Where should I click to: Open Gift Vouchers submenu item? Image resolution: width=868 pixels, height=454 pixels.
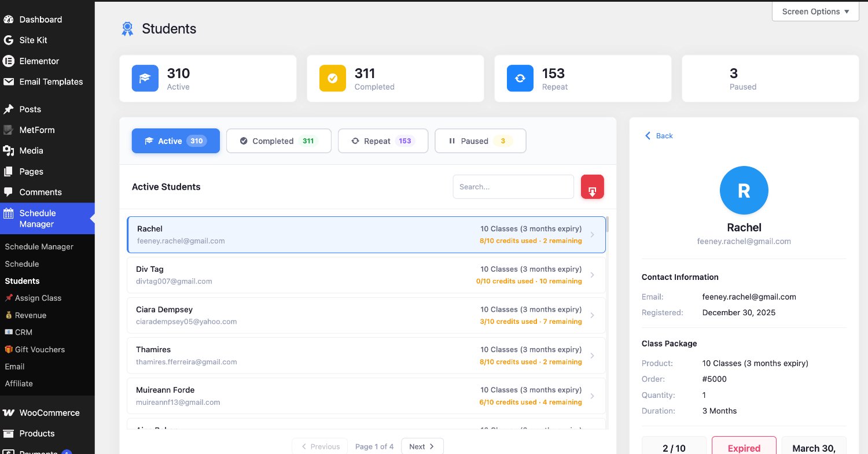point(35,349)
